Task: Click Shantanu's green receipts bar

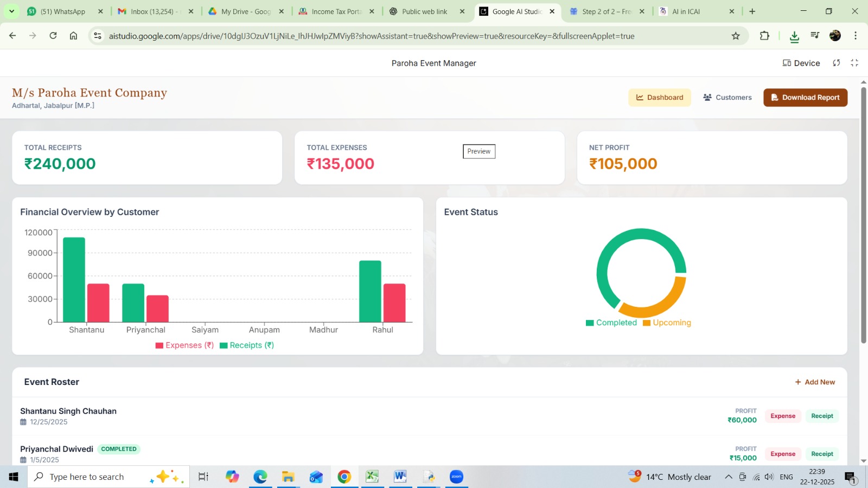Action: click(x=74, y=280)
